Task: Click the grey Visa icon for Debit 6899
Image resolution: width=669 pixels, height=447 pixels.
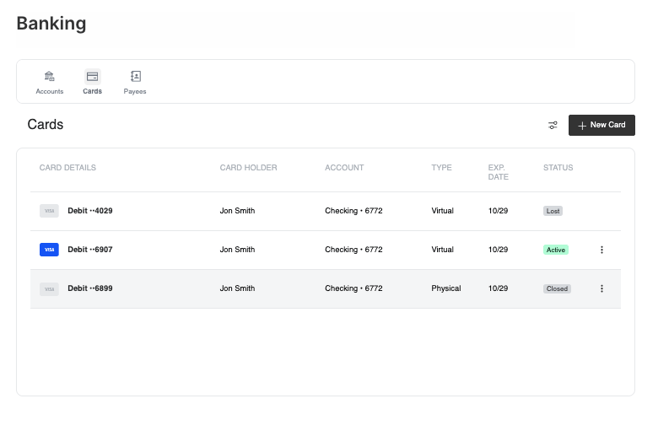Action: (x=49, y=289)
